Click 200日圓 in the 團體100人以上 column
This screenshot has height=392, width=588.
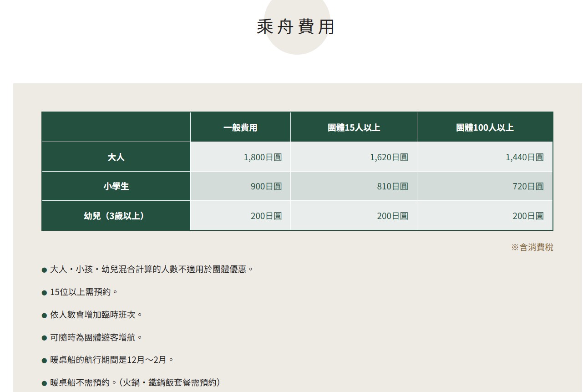tap(528, 216)
